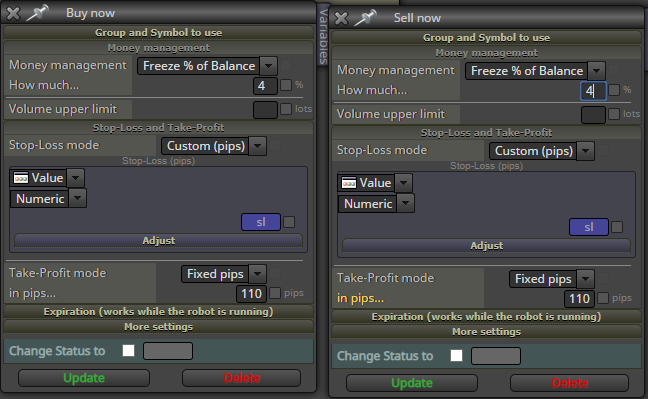Toggle the lots checkbox in Sell now
The height and width of the screenshot is (399, 648).
click(614, 114)
